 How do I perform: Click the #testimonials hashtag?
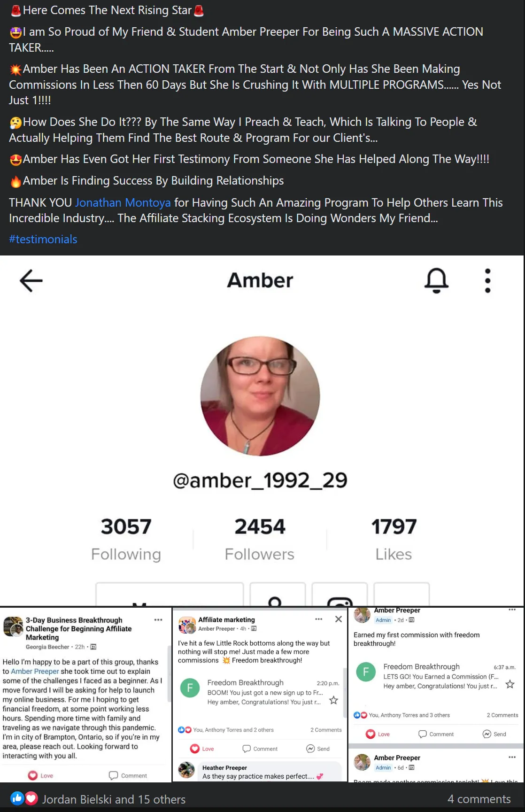tap(43, 239)
